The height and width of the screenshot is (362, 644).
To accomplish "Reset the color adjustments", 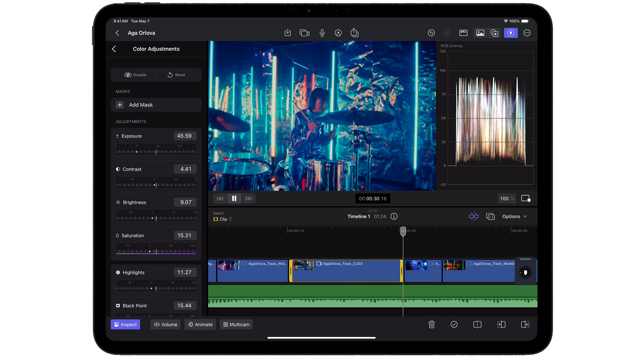I will tap(176, 75).
